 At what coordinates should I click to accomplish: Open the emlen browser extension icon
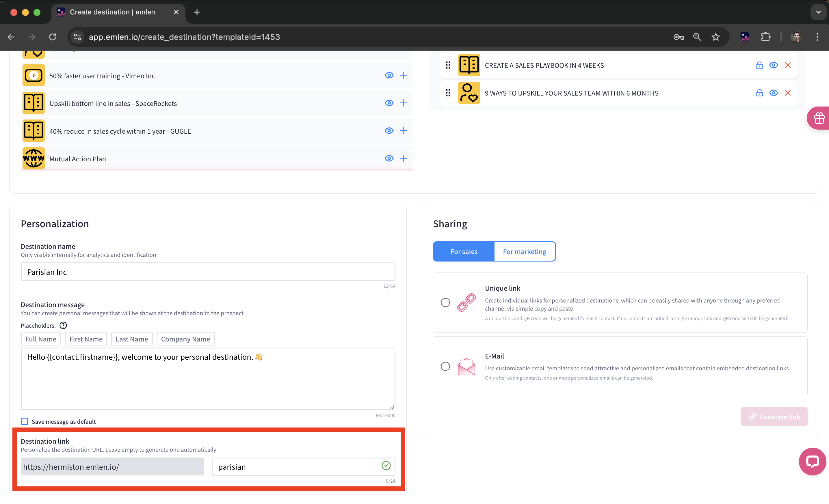[744, 37]
